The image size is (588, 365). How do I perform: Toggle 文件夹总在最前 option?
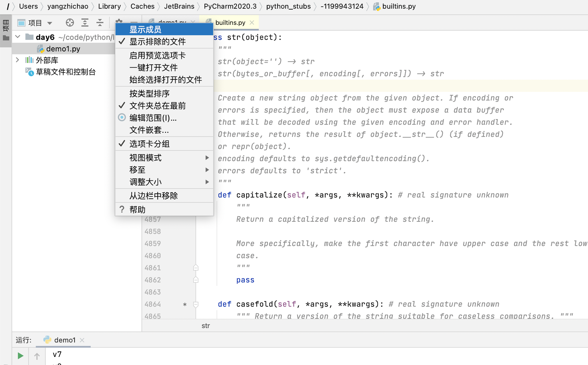164,106
